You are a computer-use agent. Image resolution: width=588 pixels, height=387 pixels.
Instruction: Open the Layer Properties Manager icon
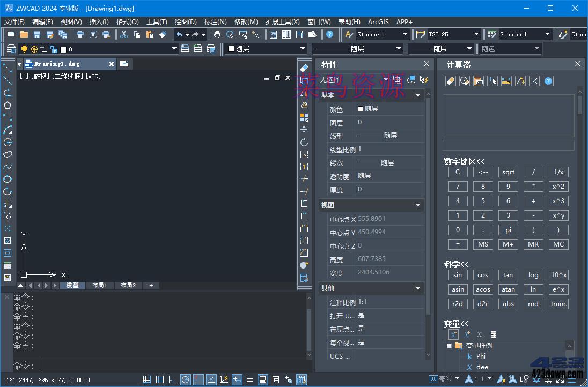click(11, 48)
